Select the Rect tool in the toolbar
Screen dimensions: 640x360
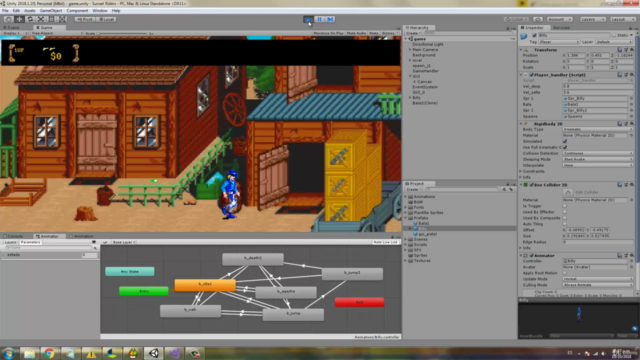point(52,19)
